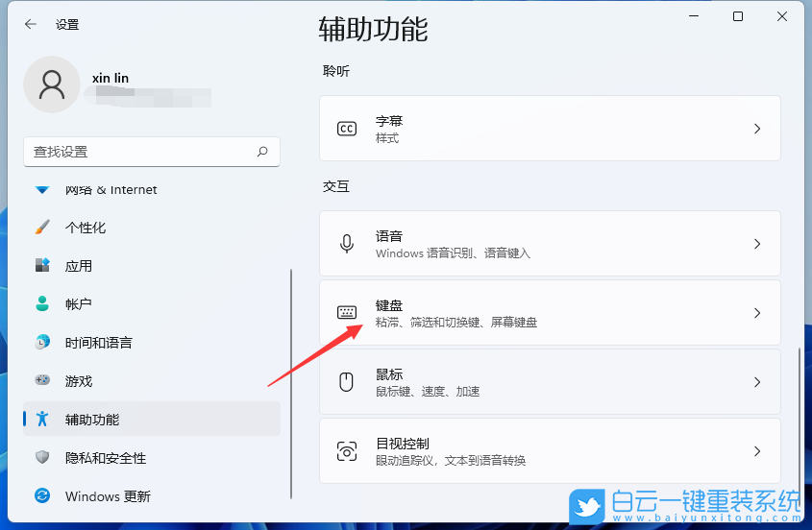The height and width of the screenshot is (530, 812).
Task: Maximize the Settings window
Action: pyautogui.click(x=738, y=16)
